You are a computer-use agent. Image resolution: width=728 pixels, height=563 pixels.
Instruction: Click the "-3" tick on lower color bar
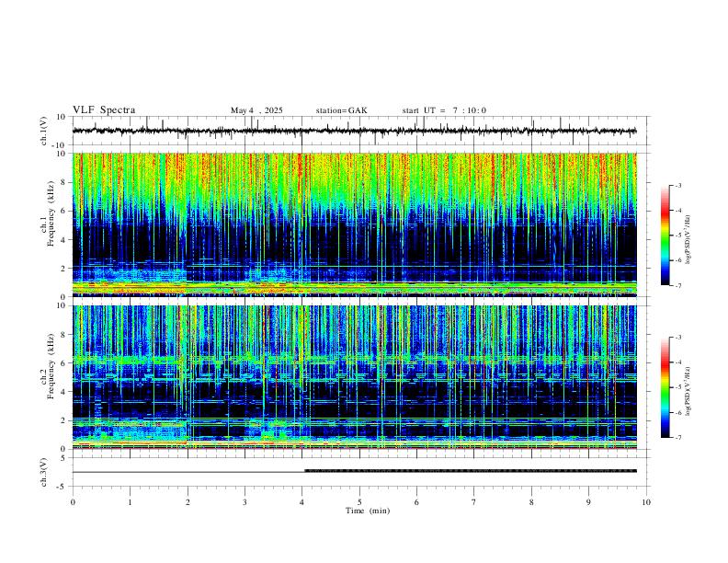coord(677,338)
